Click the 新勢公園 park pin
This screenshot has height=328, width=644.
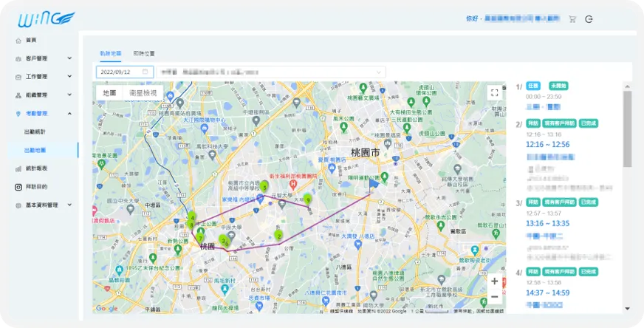(178, 250)
